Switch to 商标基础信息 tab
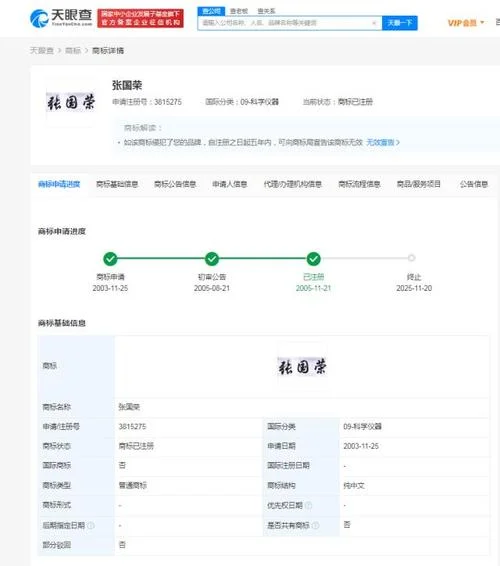The width and height of the screenshot is (500, 566). click(x=117, y=184)
